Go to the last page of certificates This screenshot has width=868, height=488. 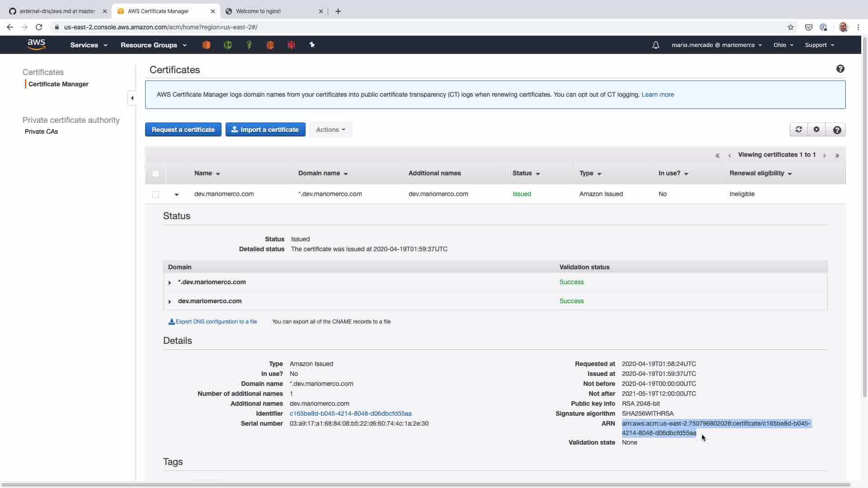pyautogui.click(x=837, y=155)
